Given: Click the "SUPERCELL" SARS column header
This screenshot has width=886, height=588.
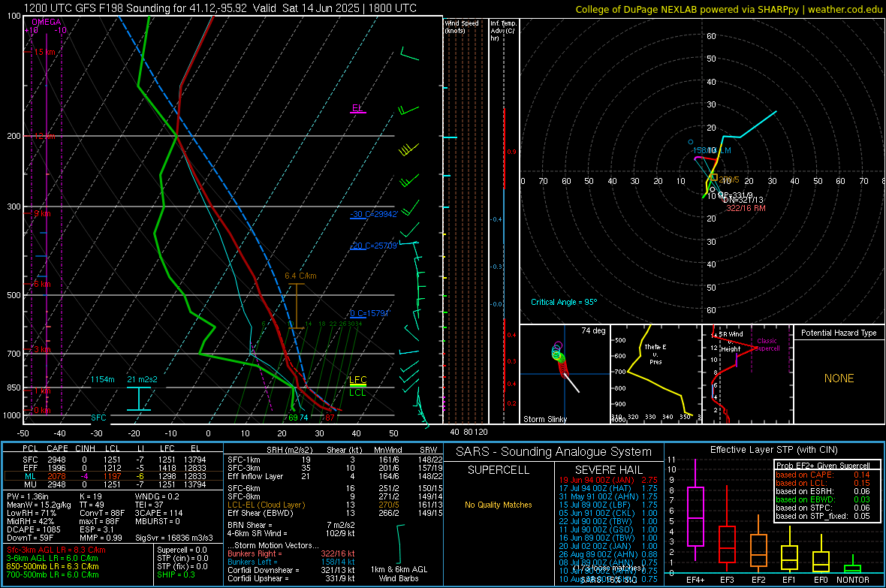Looking at the screenshot, I should [499, 470].
